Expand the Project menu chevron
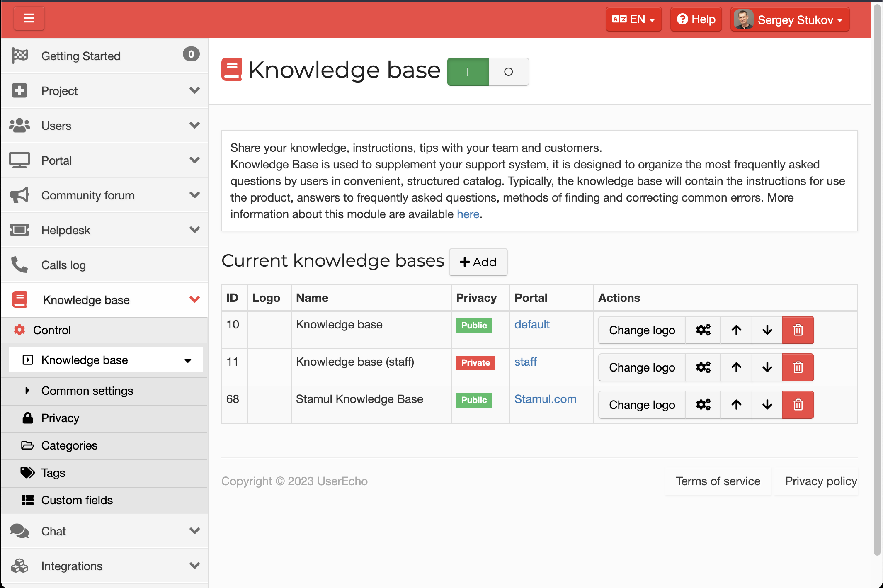 [x=194, y=90]
